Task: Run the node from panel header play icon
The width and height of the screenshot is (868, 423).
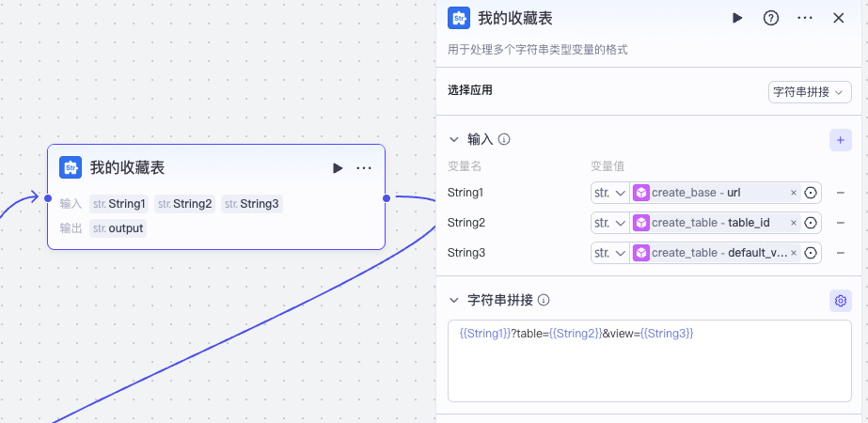Action: [x=737, y=18]
